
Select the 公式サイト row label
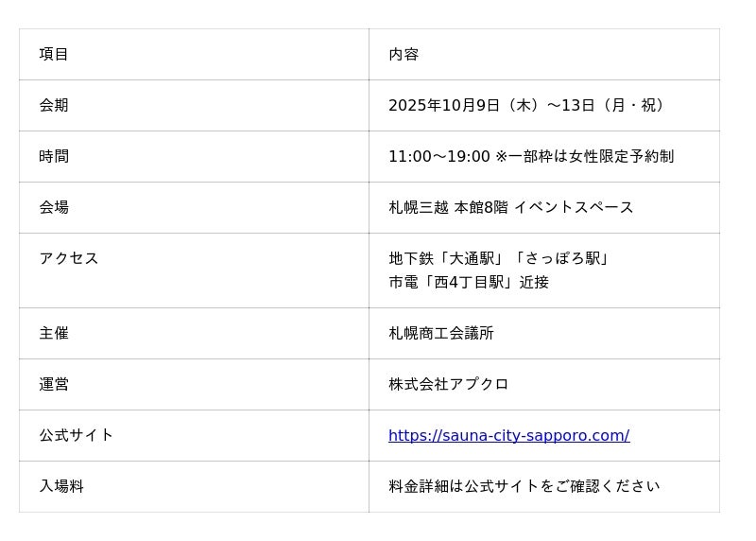(77, 435)
